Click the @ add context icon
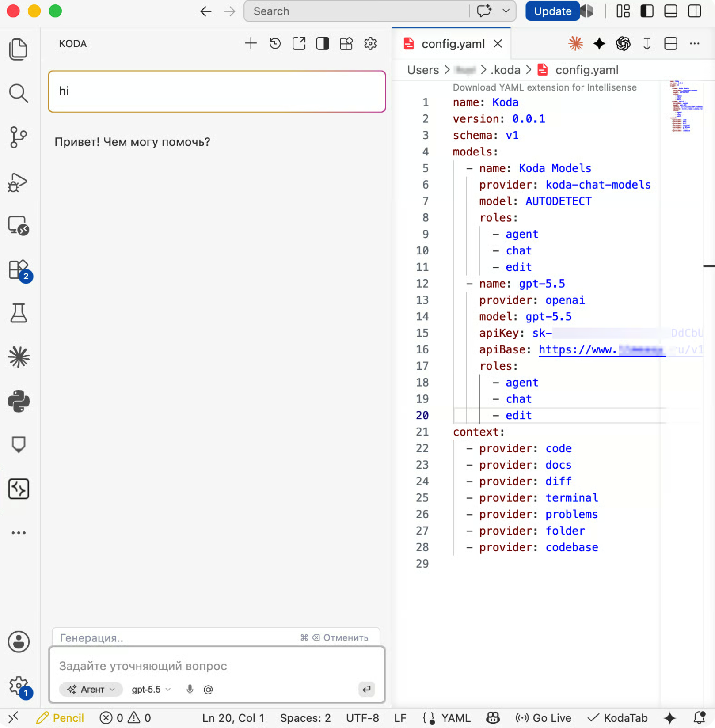 [x=208, y=690]
